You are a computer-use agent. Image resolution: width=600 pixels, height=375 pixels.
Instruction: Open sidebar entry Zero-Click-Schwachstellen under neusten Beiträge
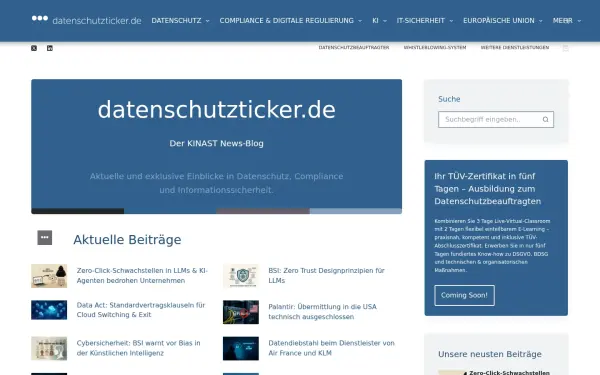(x=509, y=372)
